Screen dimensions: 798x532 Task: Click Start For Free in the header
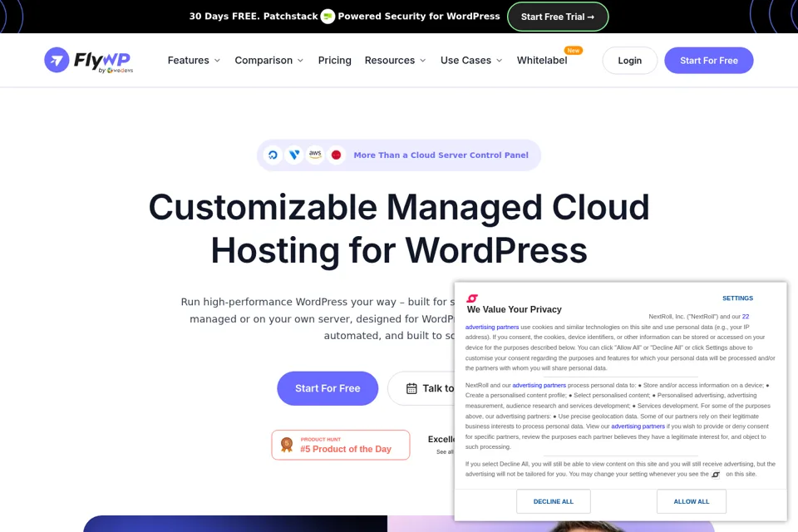point(708,61)
